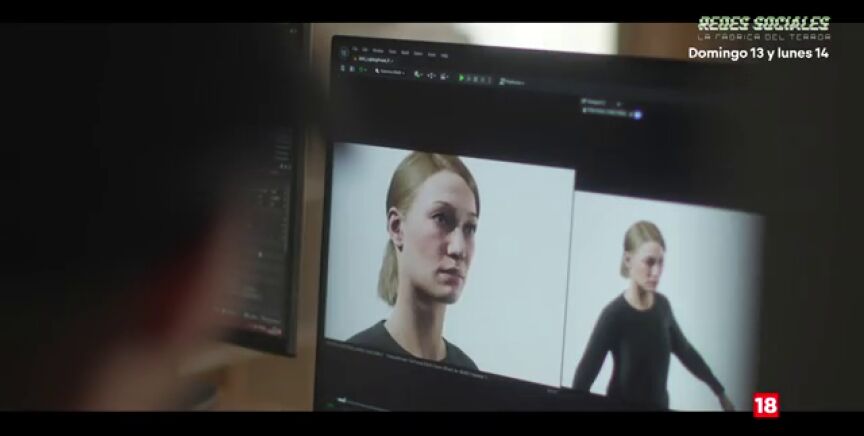The width and height of the screenshot is (864, 436).
Task: Select the level tab below menu bar
Action: (372, 60)
